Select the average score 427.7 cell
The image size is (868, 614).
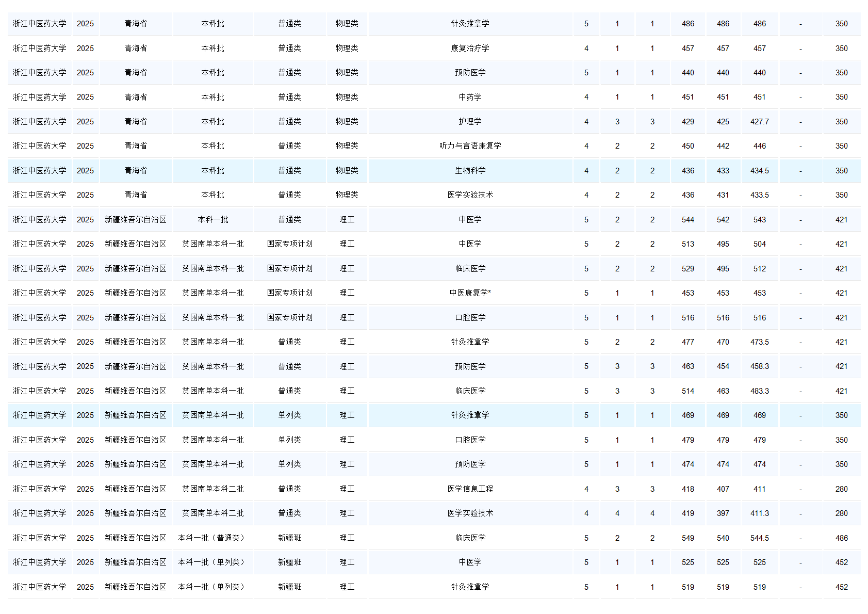click(x=759, y=122)
